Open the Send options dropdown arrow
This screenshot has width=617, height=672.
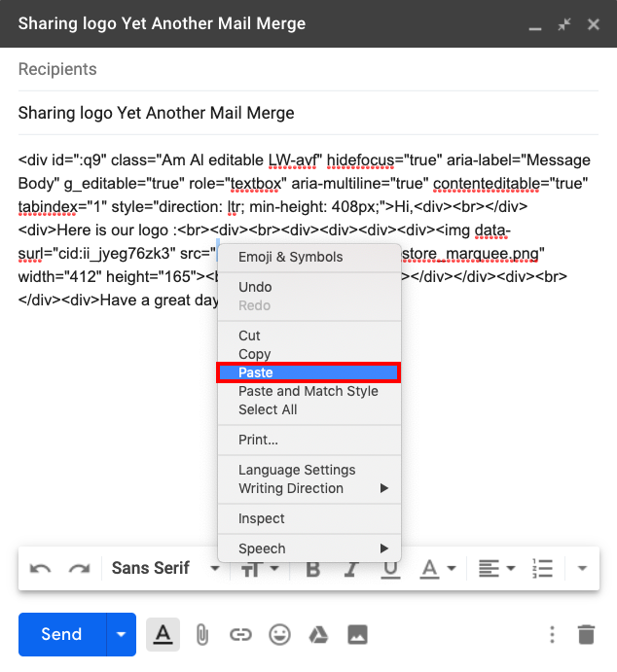(121, 635)
